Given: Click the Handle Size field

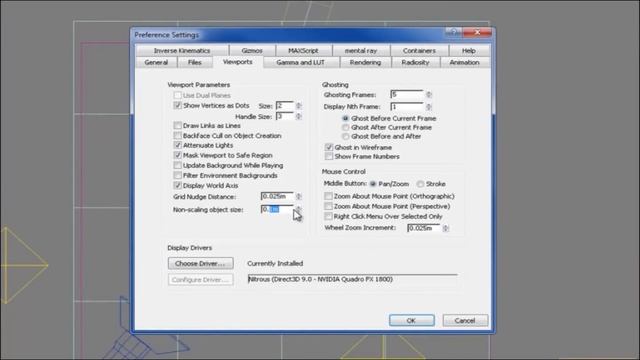Looking at the screenshot, I should (285, 116).
